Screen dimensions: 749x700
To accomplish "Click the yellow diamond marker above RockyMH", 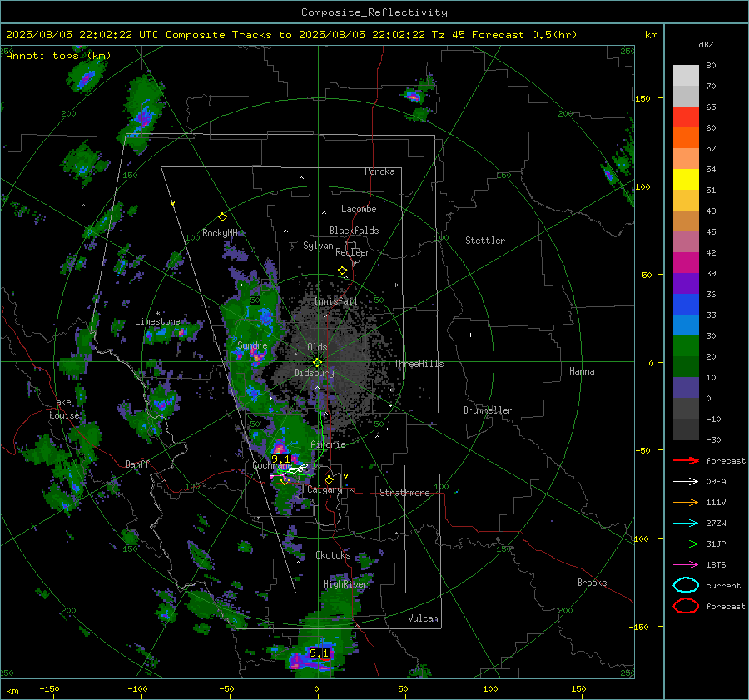I will pyautogui.click(x=222, y=217).
